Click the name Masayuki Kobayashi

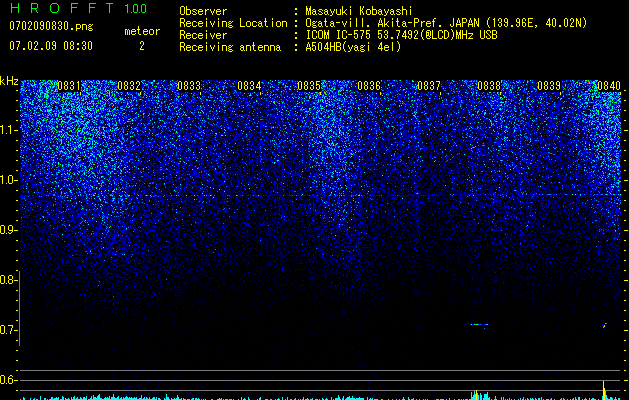pos(359,11)
